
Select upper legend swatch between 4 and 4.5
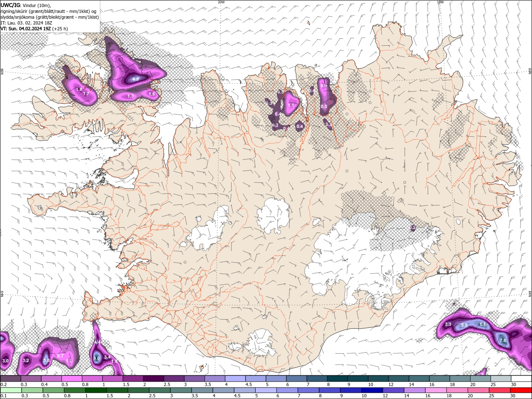[235, 379]
